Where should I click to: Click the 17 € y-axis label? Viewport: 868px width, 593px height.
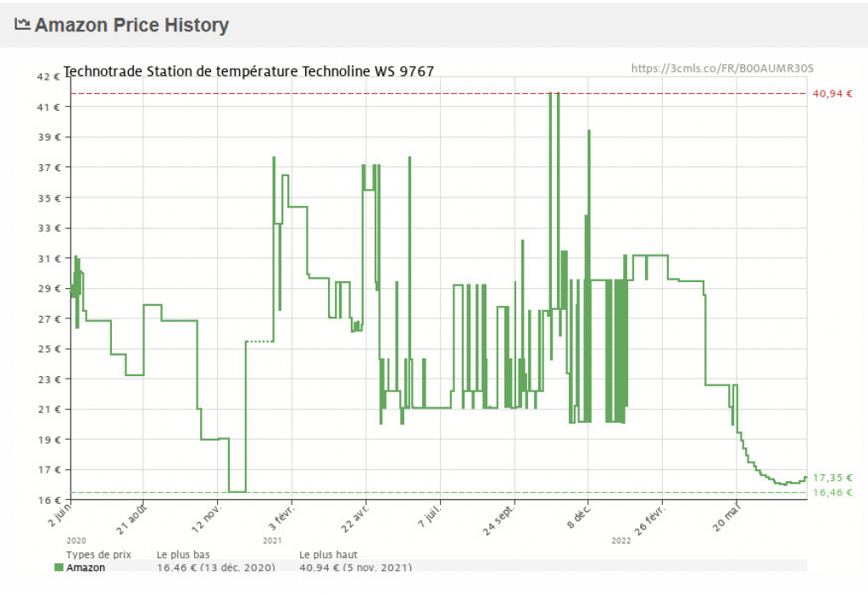click(48, 469)
